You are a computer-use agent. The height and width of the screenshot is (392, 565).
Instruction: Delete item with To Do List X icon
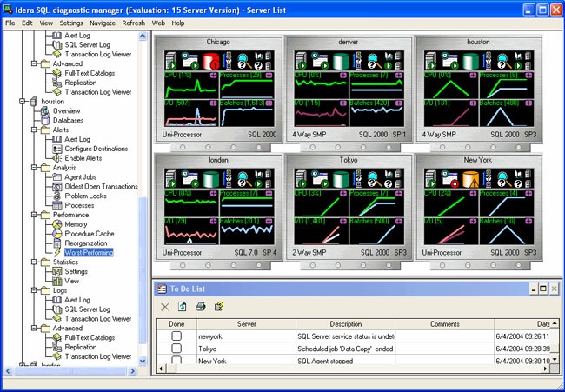click(x=164, y=307)
